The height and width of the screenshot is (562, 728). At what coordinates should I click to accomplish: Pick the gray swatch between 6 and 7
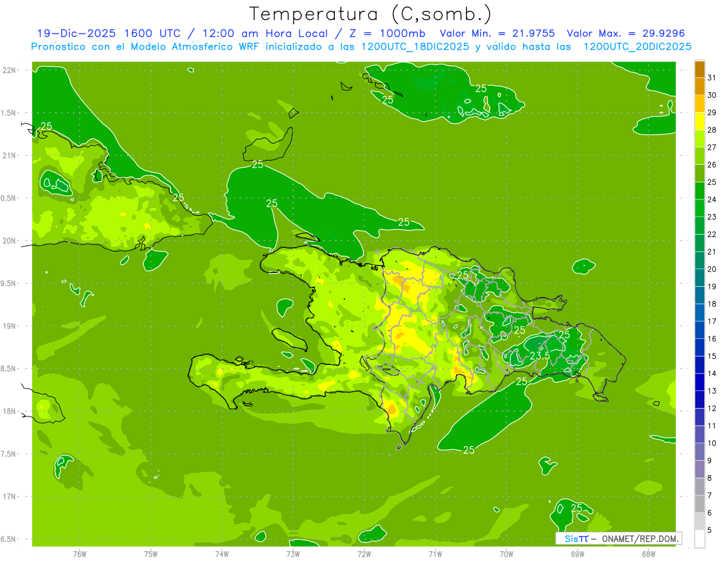pos(699,504)
